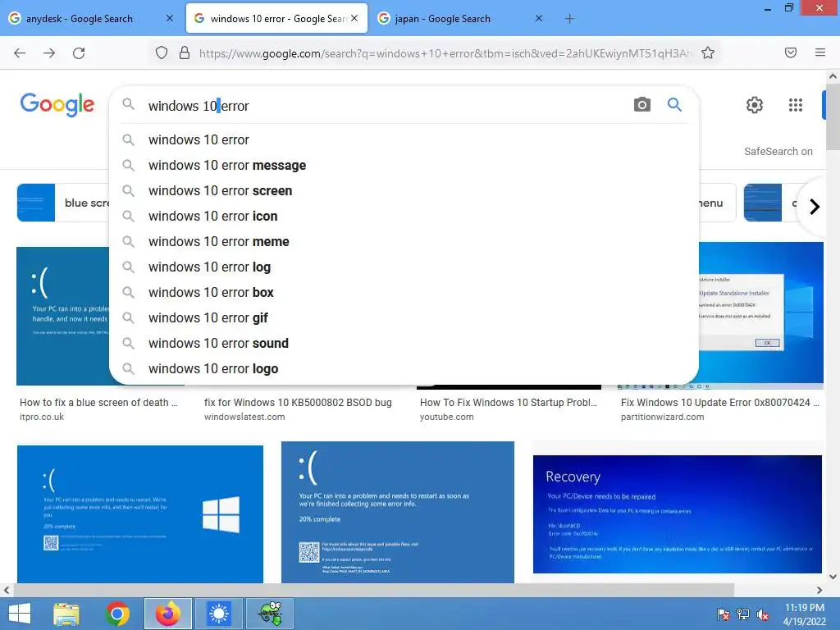The width and height of the screenshot is (840, 630).
Task: Select the windows 10 error tab
Action: [277, 19]
